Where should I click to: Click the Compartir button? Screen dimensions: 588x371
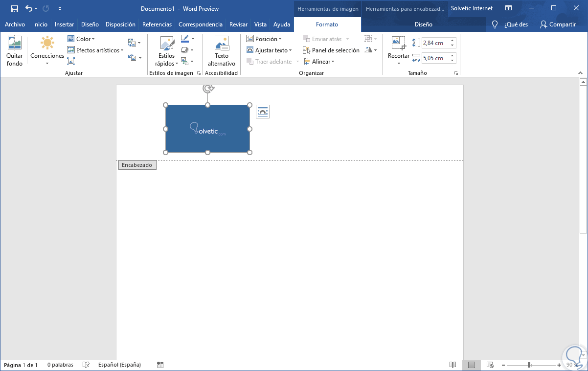(x=558, y=24)
